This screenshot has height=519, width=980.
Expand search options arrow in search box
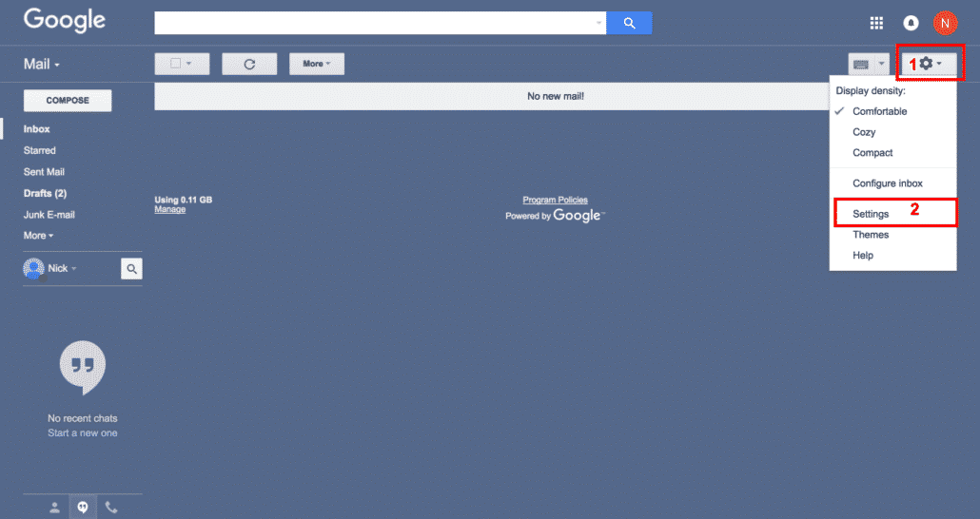[x=598, y=23]
